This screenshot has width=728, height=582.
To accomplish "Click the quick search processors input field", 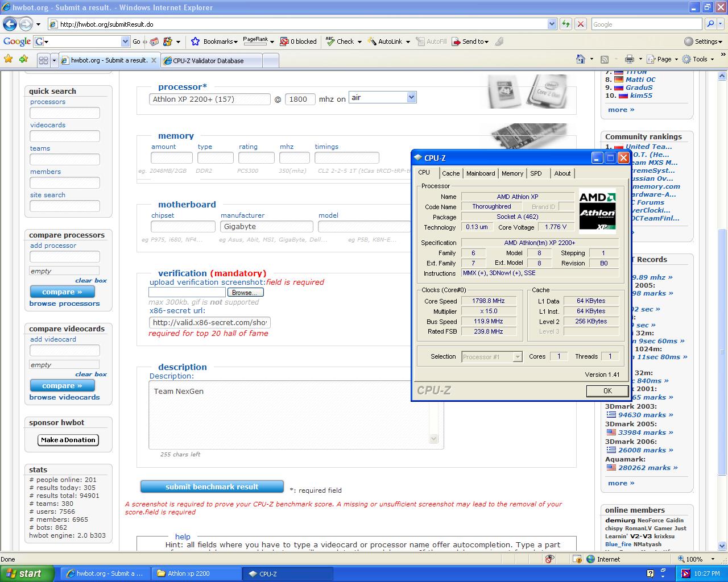I will click(x=65, y=113).
